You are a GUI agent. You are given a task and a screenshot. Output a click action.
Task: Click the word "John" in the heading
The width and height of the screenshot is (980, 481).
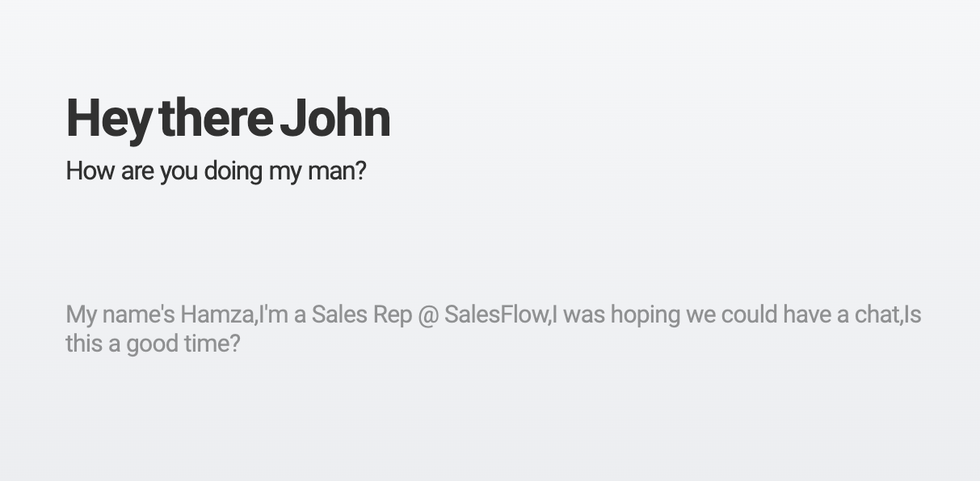tap(334, 117)
